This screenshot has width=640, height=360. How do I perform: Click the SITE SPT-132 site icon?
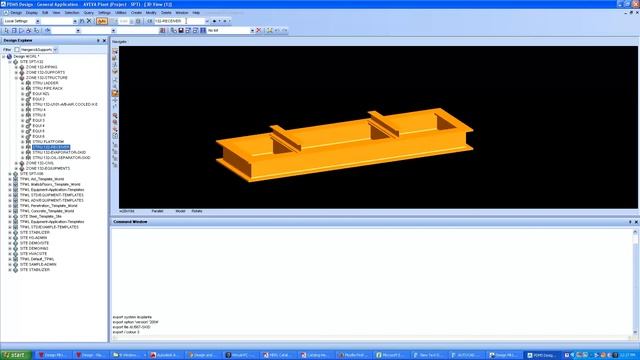(16, 62)
